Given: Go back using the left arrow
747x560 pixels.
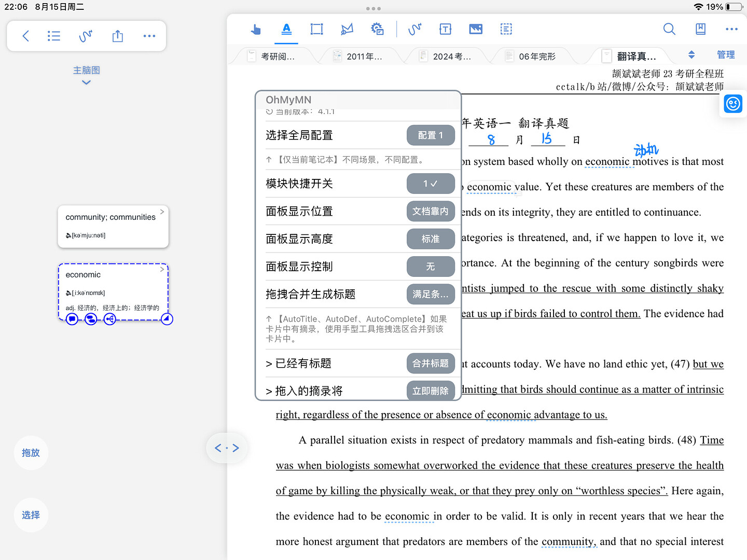Looking at the screenshot, I should [25, 36].
